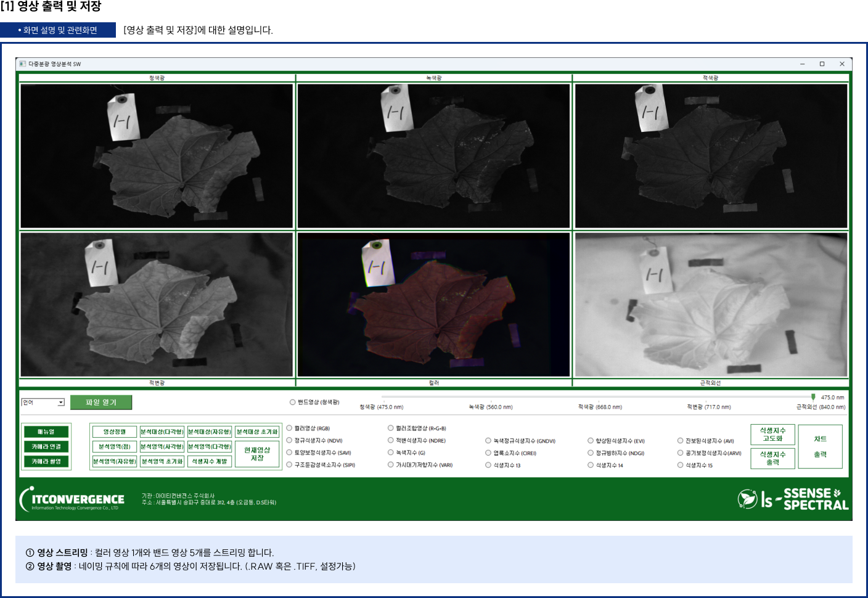This screenshot has width=868, height=598.
Task: Click the wavelength slider handle at 475.0 nm
Action: coord(813,398)
